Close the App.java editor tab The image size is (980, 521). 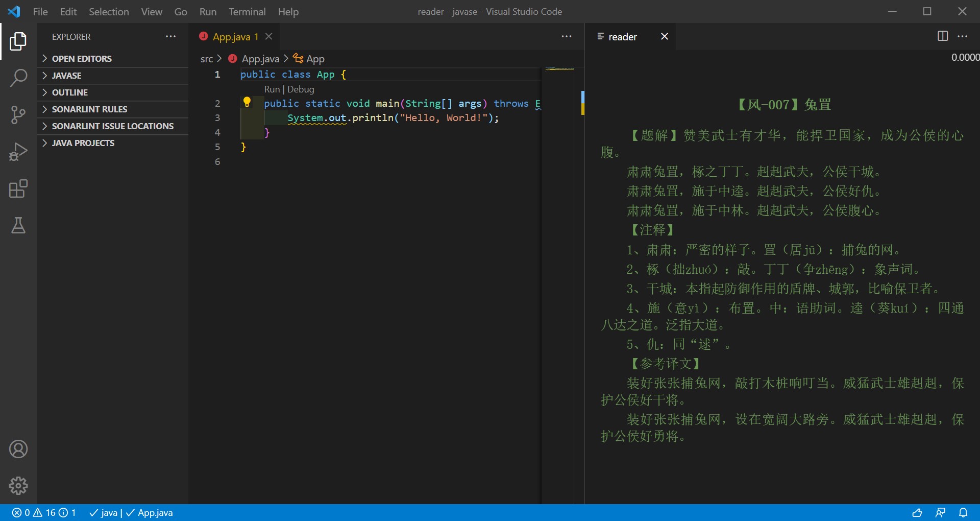pyautogui.click(x=268, y=36)
